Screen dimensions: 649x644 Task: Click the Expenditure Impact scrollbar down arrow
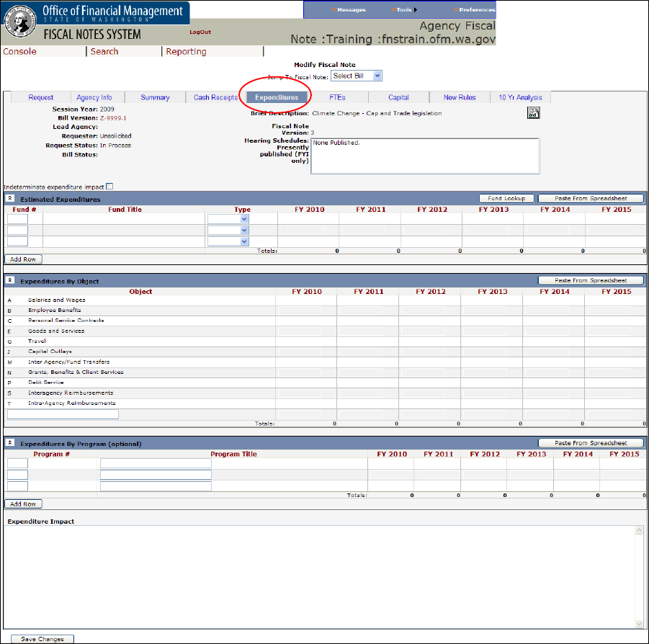639,624
